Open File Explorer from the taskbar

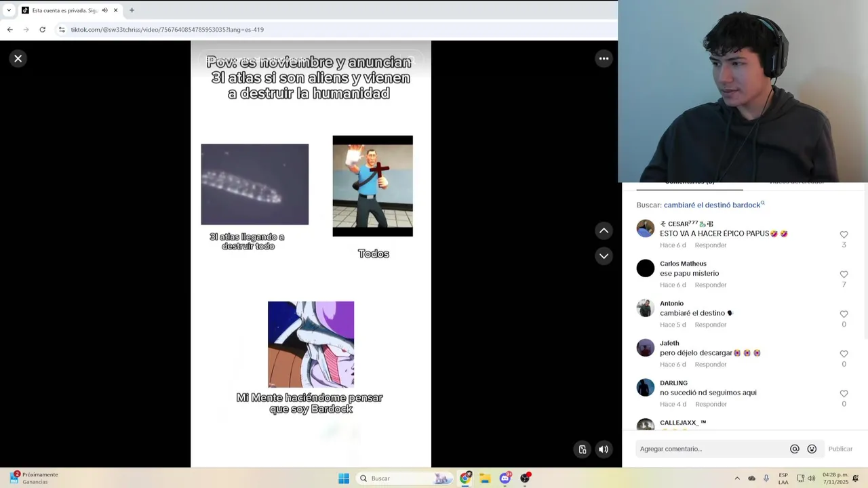[x=485, y=479]
